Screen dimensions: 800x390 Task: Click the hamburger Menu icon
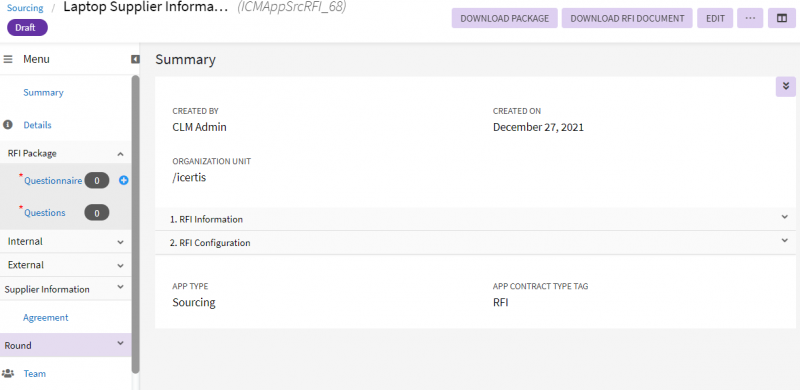[x=8, y=59]
